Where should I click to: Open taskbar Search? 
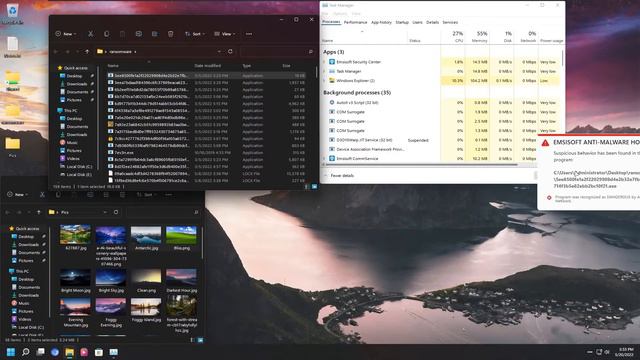26,352
